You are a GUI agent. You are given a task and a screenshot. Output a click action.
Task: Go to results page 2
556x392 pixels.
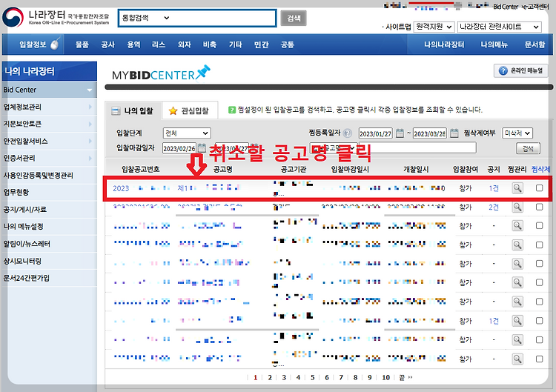tap(270, 377)
